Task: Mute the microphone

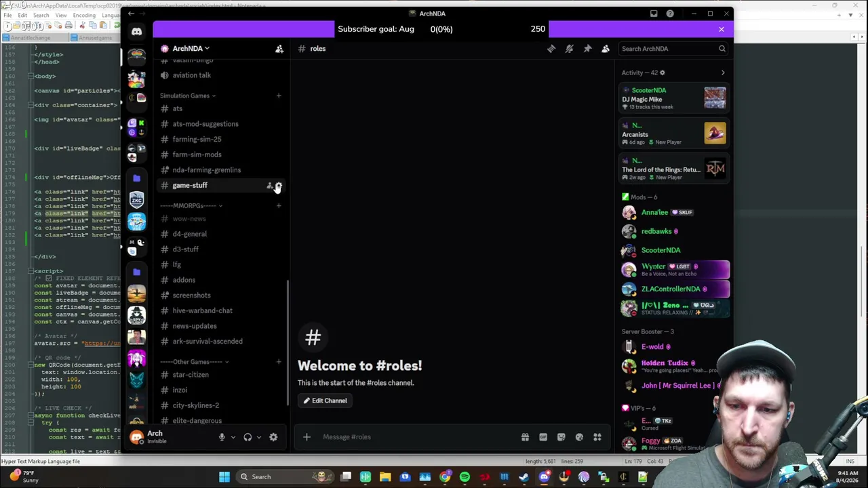Action: pos(222,437)
